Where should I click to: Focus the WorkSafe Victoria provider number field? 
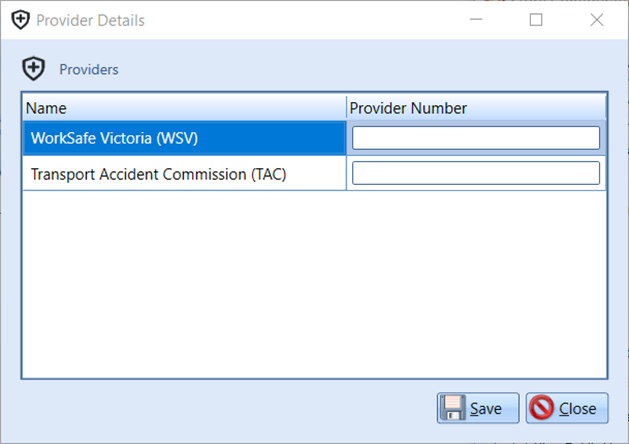click(x=476, y=138)
